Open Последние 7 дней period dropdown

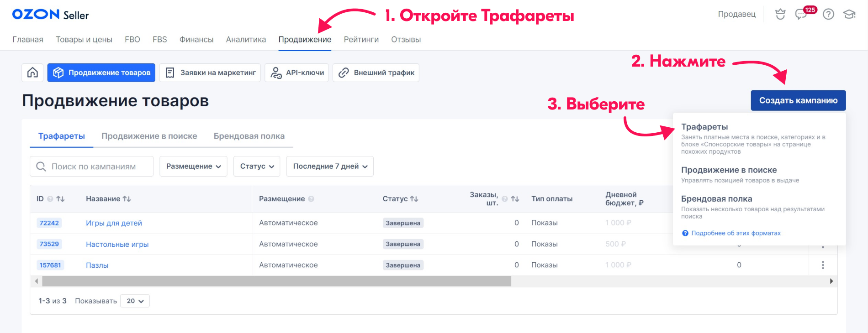point(330,166)
